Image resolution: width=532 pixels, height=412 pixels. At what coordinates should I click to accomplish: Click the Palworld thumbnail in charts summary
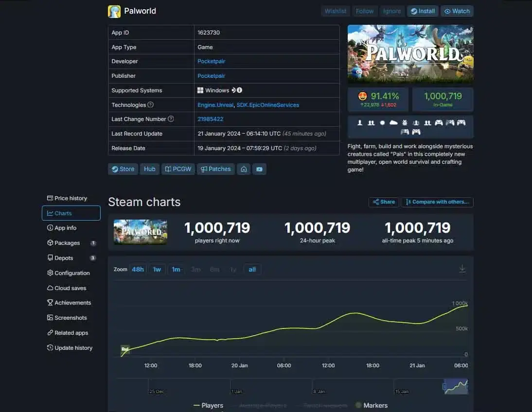click(x=140, y=232)
